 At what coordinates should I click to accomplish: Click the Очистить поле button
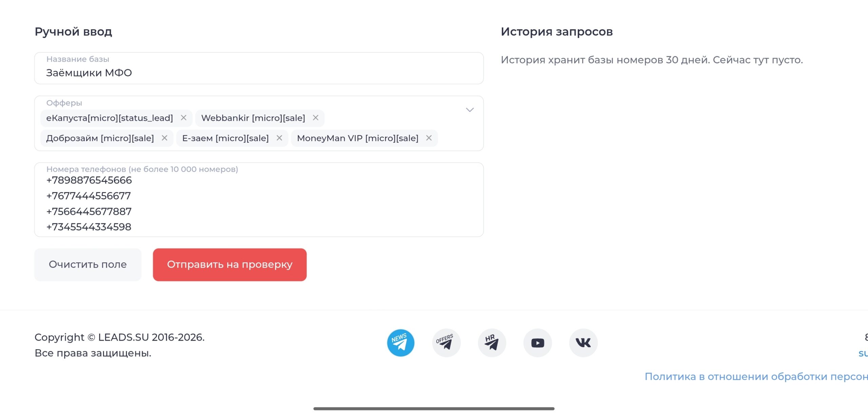pos(88,264)
